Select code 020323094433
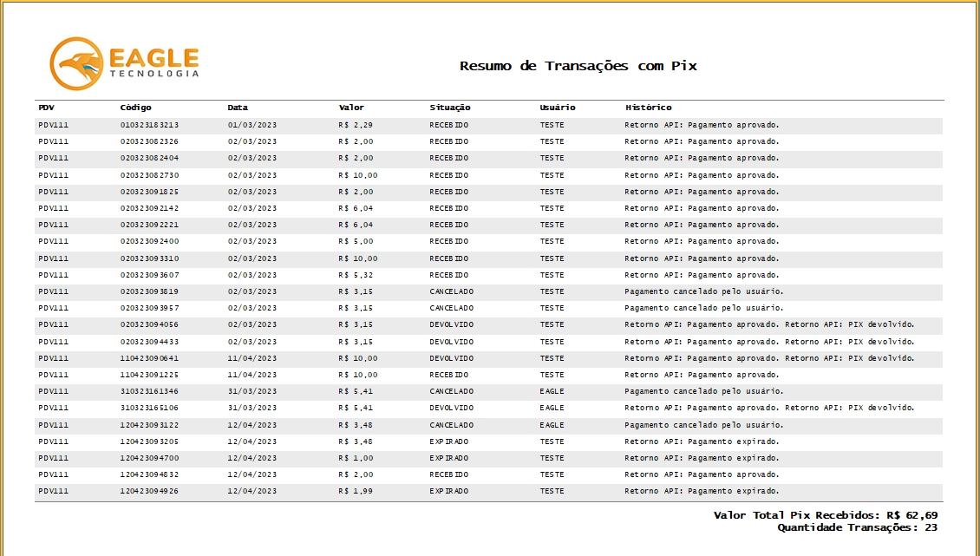Image resolution: width=980 pixels, height=556 pixels. [149, 342]
